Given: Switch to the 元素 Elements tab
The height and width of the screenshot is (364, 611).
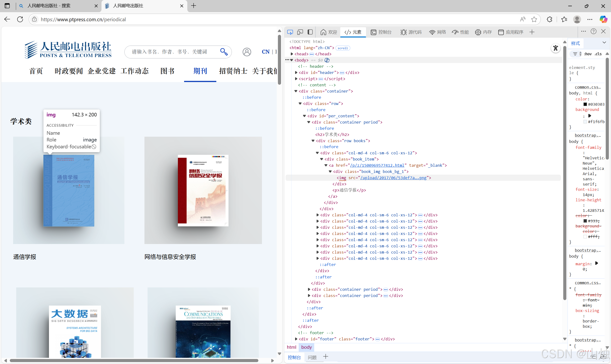Looking at the screenshot, I should pyautogui.click(x=353, y=32).
